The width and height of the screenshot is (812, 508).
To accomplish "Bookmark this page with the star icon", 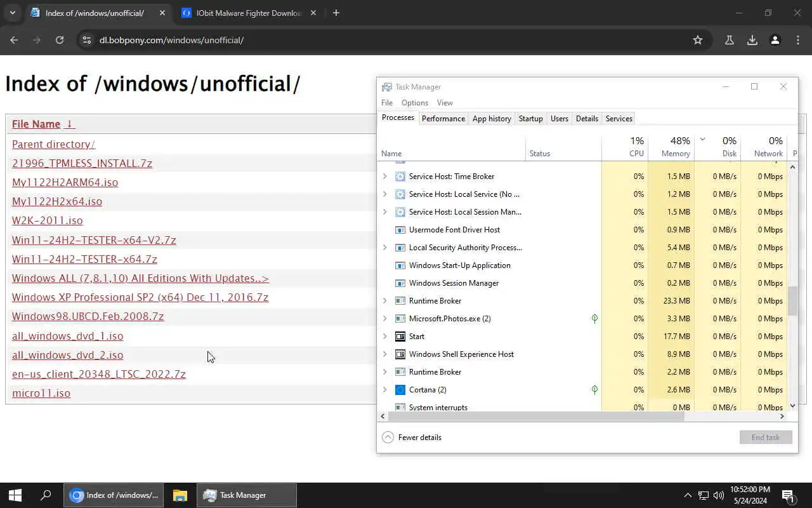I will (698, 40).
